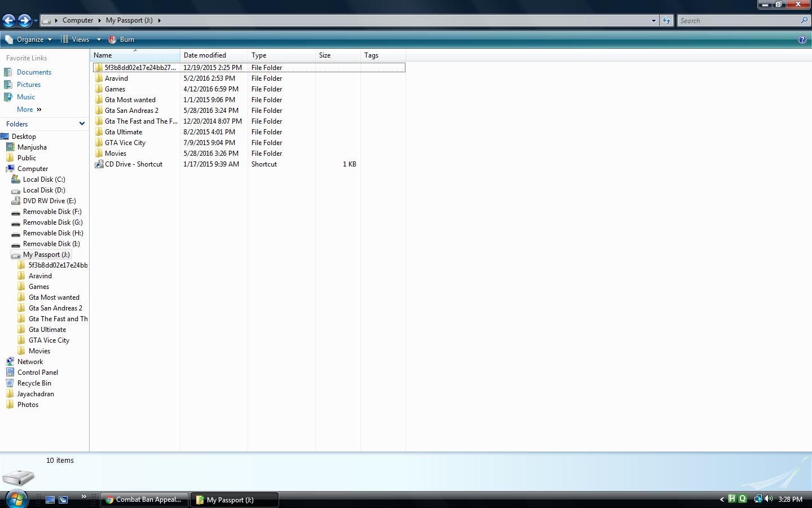Open Games folder in tree pane
Image resolution: width=812 pixels, height=508 pixels.
tap(39, 287)
